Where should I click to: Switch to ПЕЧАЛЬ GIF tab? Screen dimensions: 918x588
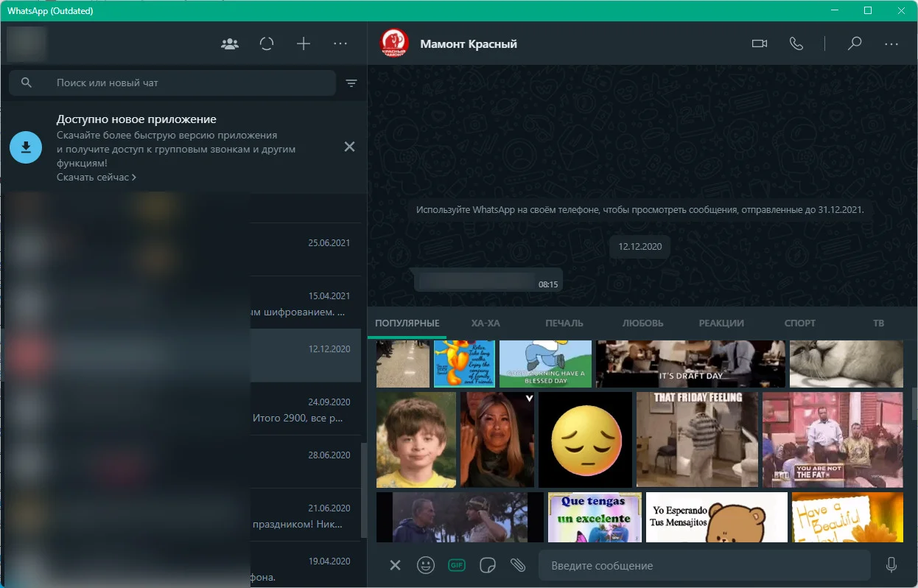click(564, 323)
